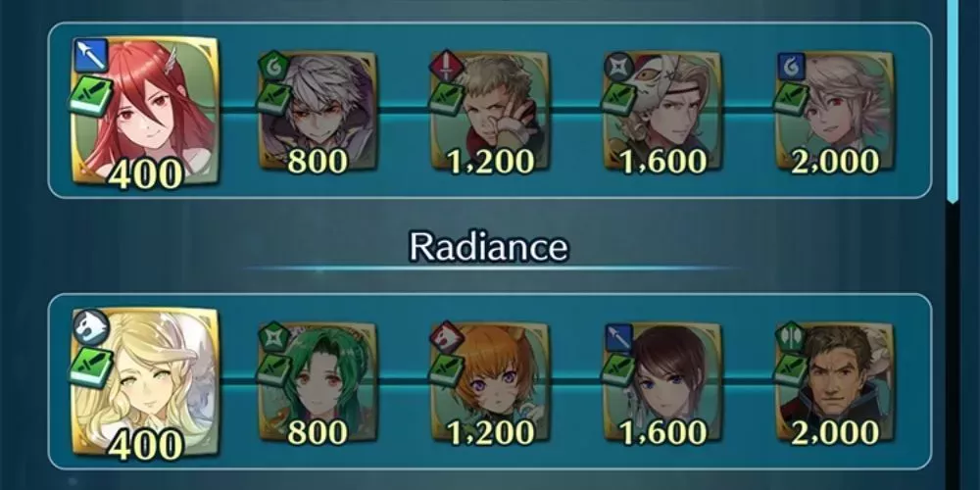Viewport: 980px width, 490px height.
Task: Click the gray dagger icon on masked hero
Action: click(x=617, y=67)
